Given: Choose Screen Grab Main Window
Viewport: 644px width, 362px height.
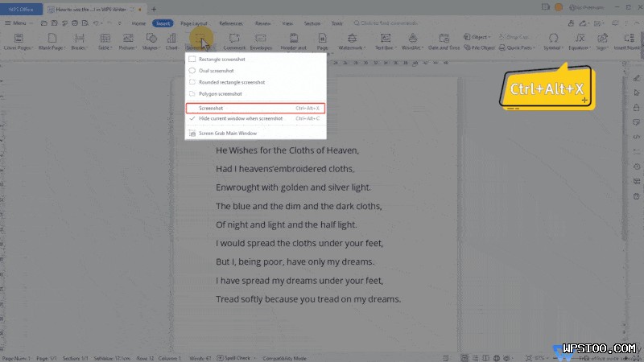Looking at the screenshot, I should pos(228,134).
